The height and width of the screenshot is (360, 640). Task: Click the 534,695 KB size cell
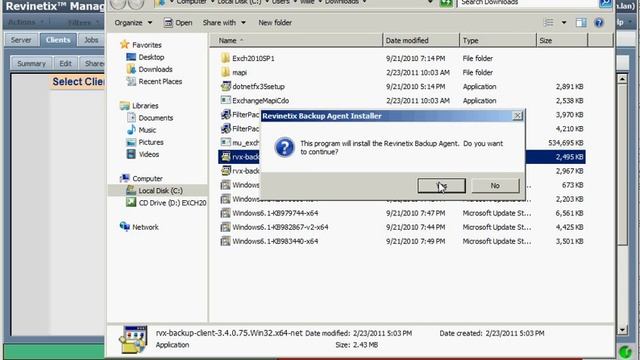[566, 143]
